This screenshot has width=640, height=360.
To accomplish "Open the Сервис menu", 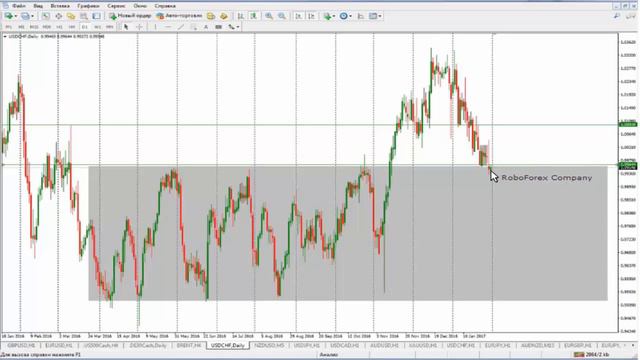I will click(x=116, y=6).
